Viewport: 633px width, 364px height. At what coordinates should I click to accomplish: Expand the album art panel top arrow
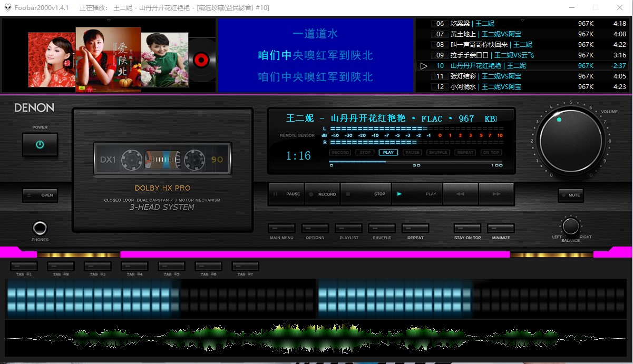[109, 20]
